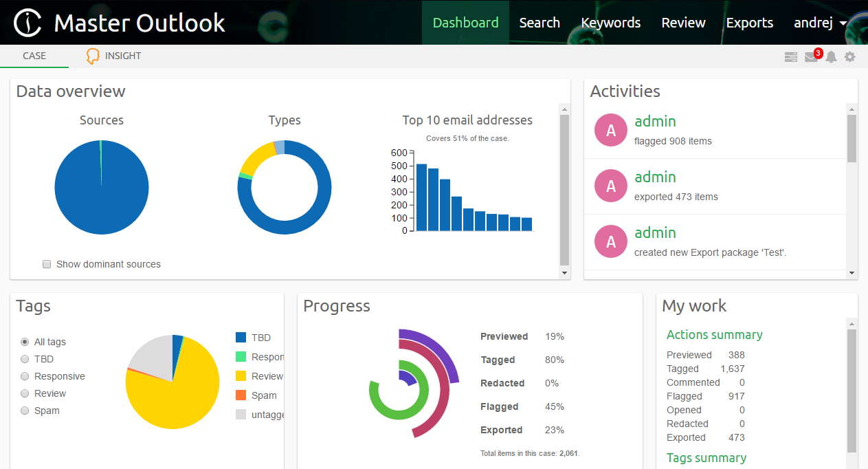The image size is (868, 469).
Task: Click the Master Outlook logo icon
Action: pos(27,23)
